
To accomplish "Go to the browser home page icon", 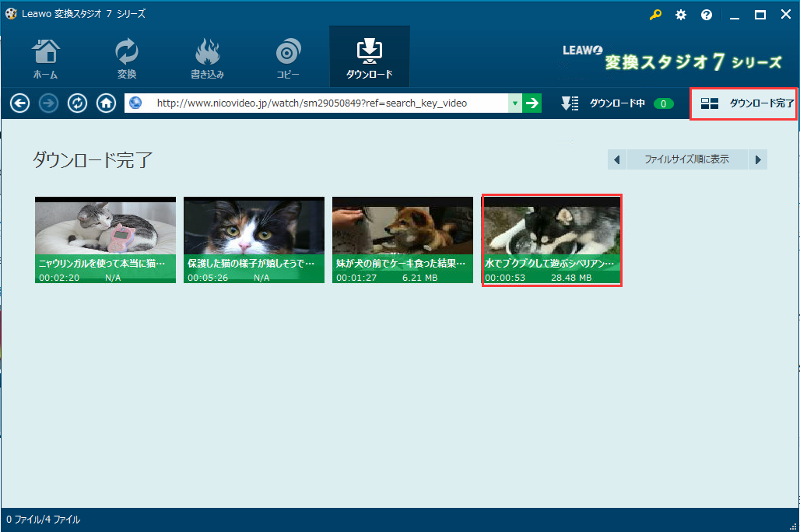I will click(106, 103).
